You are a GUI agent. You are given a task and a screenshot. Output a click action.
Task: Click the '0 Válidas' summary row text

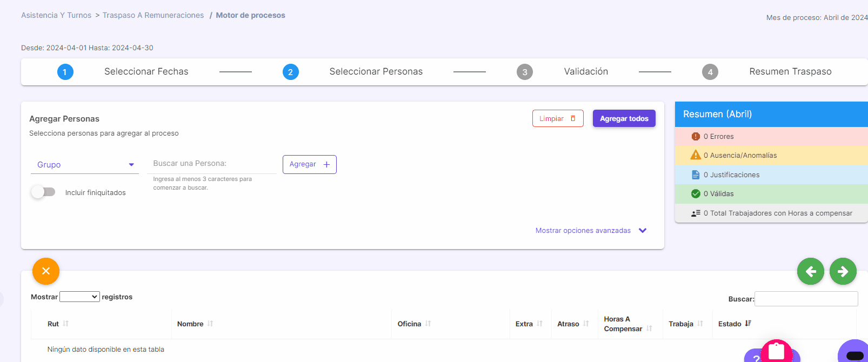[x=719, y=193]
